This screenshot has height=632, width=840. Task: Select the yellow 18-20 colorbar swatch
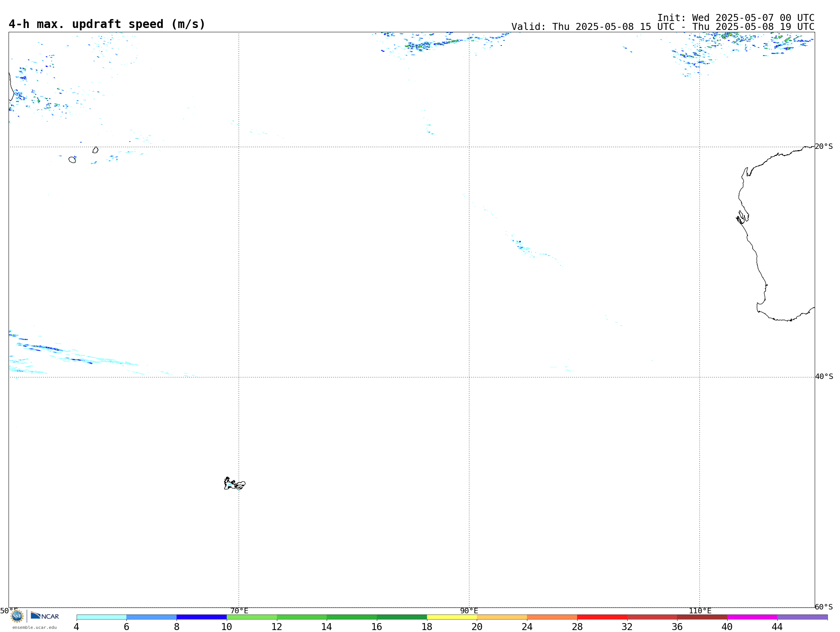tap(452, 617)
